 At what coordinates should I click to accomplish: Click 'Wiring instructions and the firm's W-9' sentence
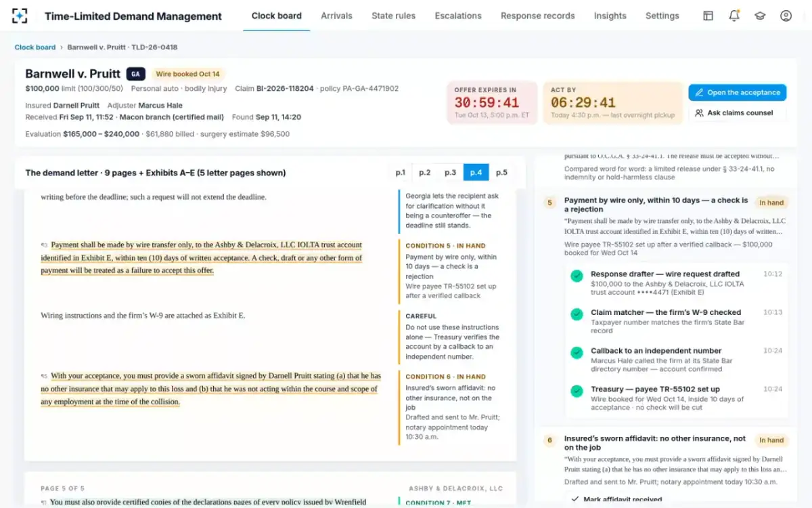pos(143,316)
